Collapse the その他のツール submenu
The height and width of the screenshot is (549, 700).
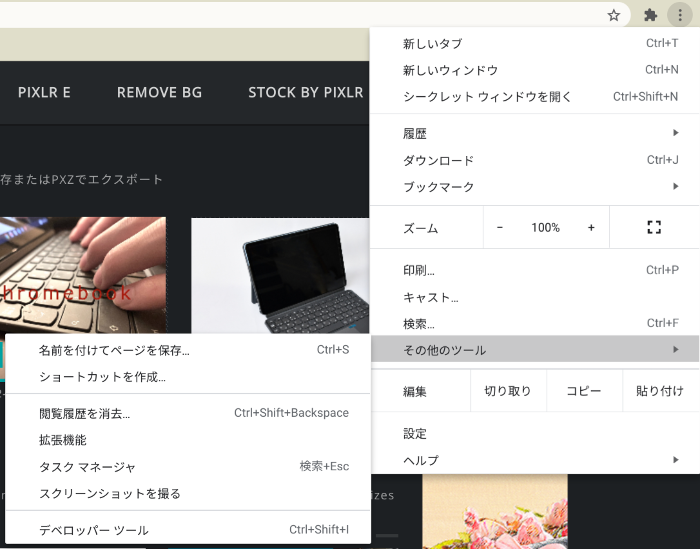coord(535,349)
